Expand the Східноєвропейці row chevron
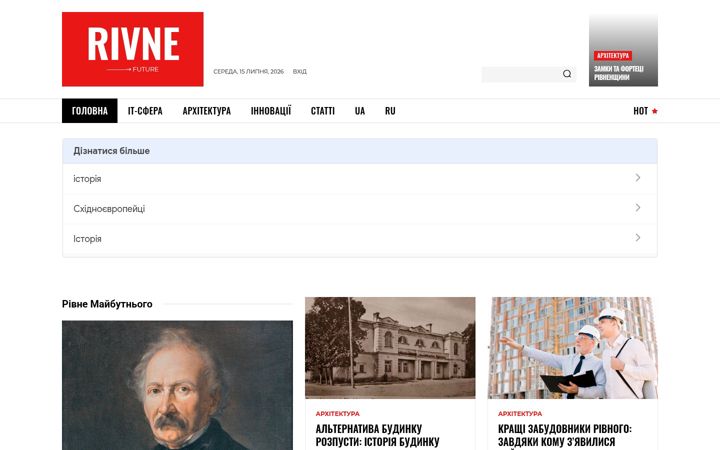 point(638,208)
